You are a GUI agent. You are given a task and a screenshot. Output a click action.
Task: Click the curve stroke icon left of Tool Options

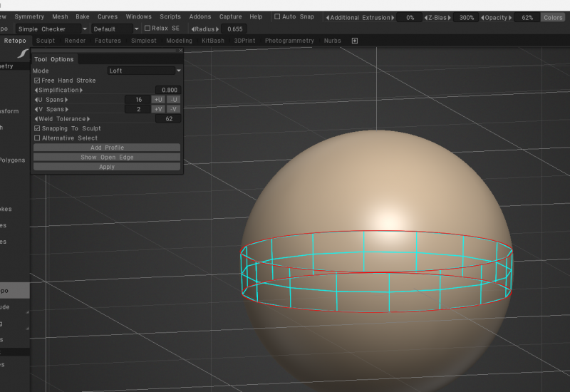tap(23, 54)
